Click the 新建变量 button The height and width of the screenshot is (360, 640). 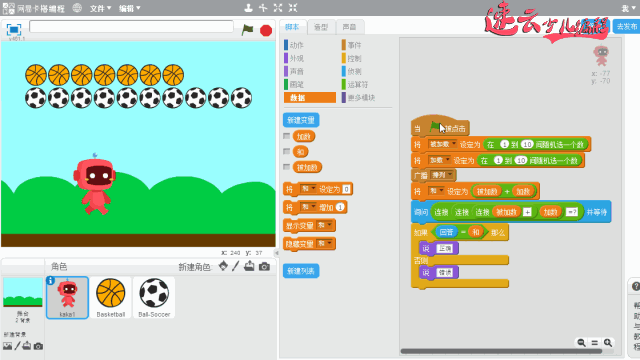click(301, 120)
